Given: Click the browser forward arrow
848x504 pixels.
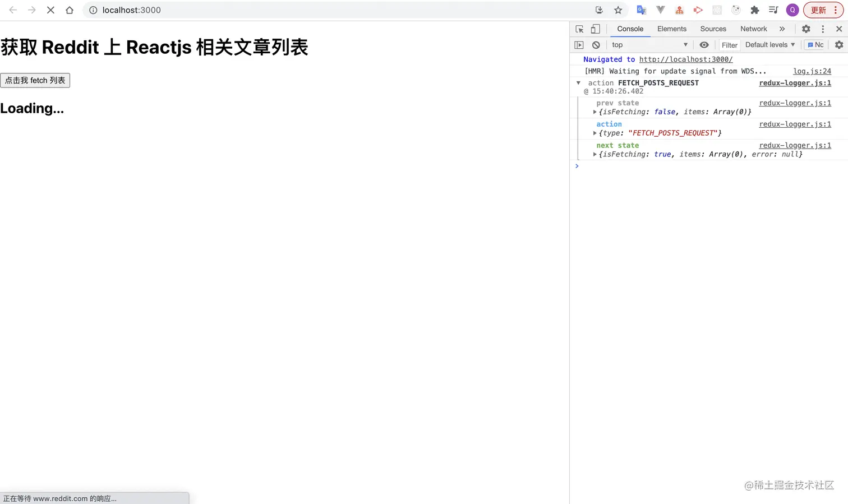Looking at the screenshot, I should point(32,10).
